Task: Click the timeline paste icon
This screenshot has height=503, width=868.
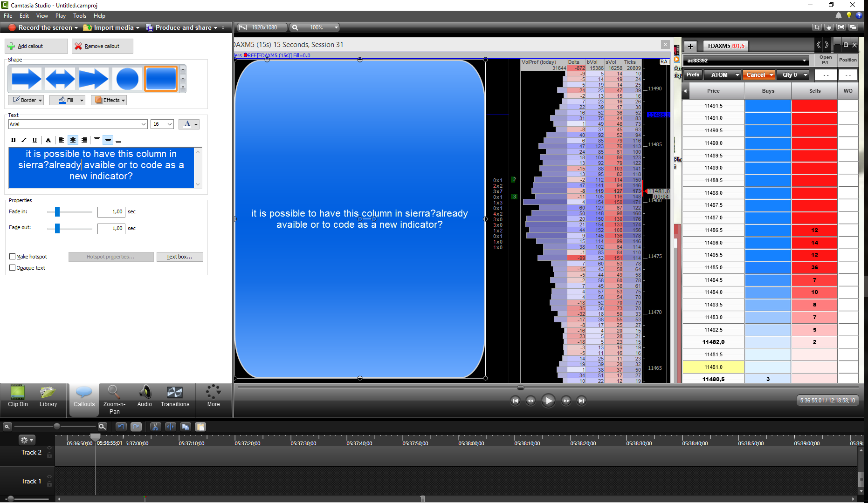Action: tap(200, 427)
